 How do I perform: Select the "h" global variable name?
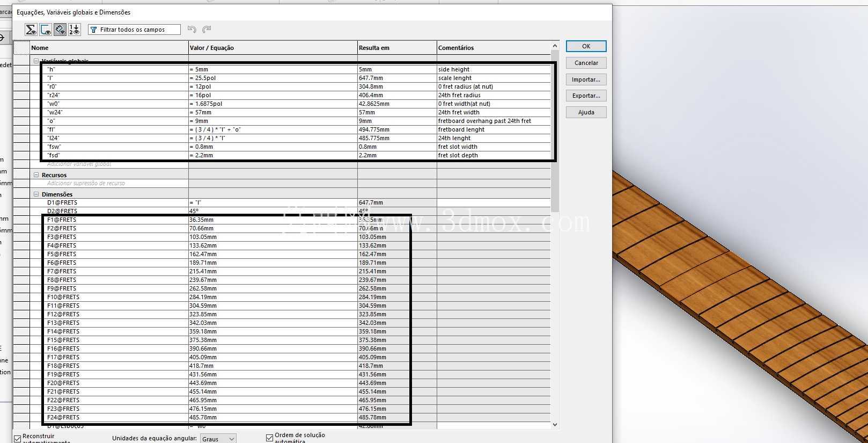pyautogui.click(x=52, y=69)
